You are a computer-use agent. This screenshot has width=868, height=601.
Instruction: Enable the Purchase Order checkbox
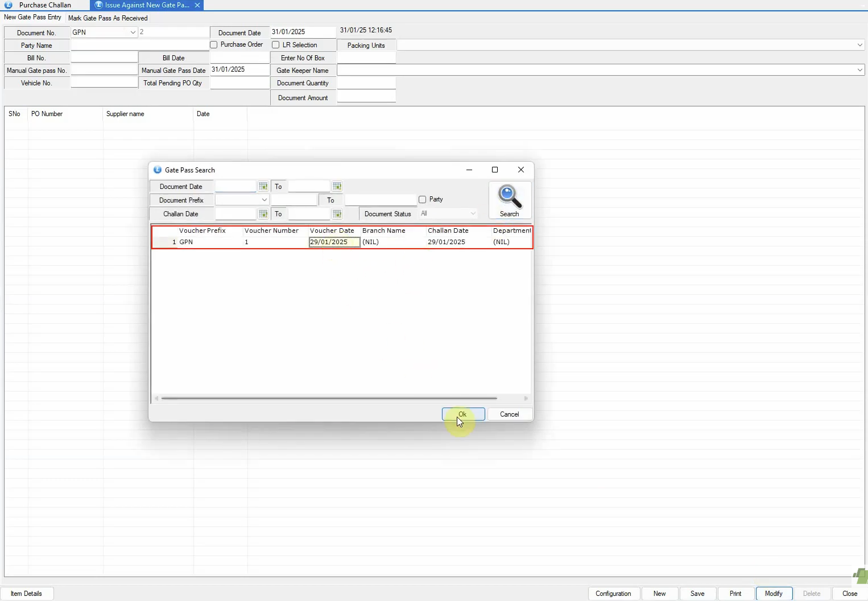point(214,45)
